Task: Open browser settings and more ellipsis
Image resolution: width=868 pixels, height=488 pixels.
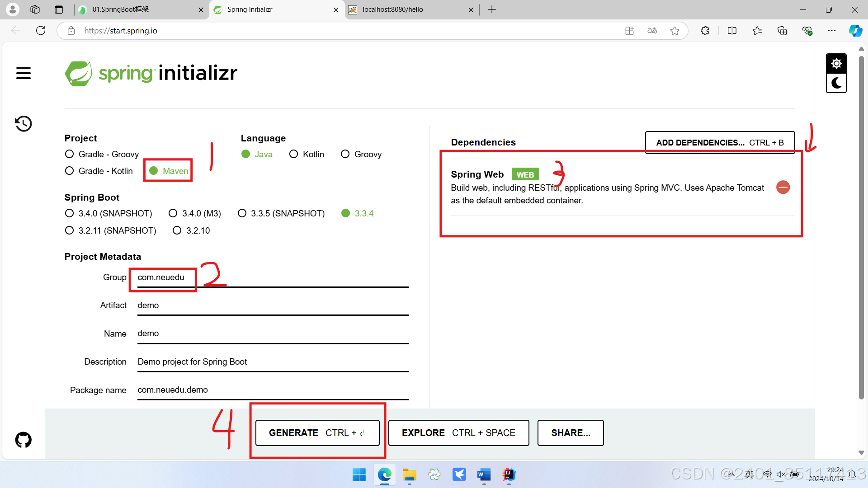Action: click(x=832, y=31)
